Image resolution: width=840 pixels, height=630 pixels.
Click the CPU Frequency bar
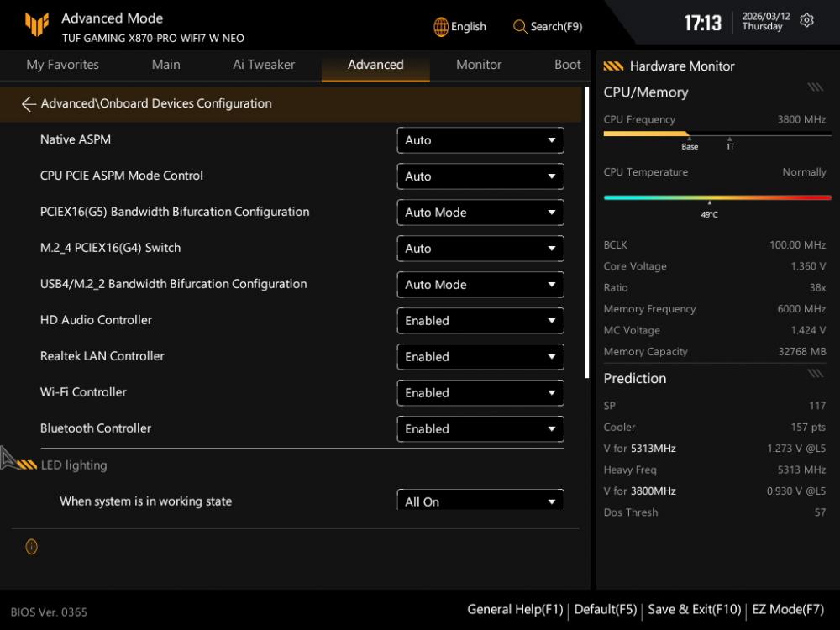(x=717, y=134)
